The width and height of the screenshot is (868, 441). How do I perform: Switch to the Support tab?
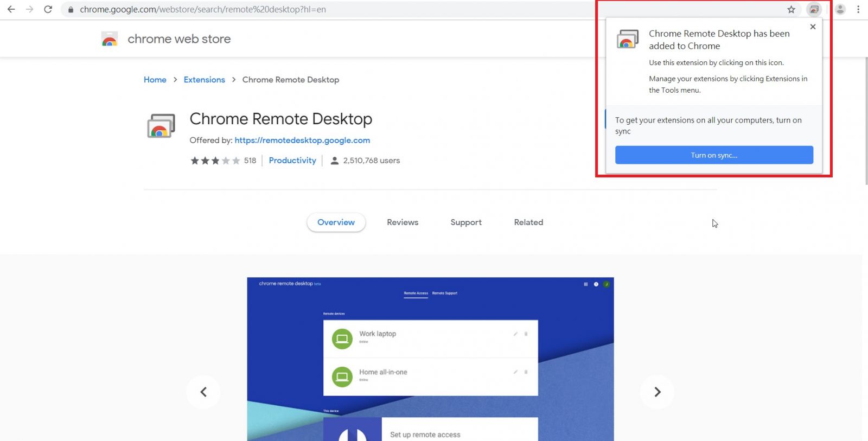(466, 222)
